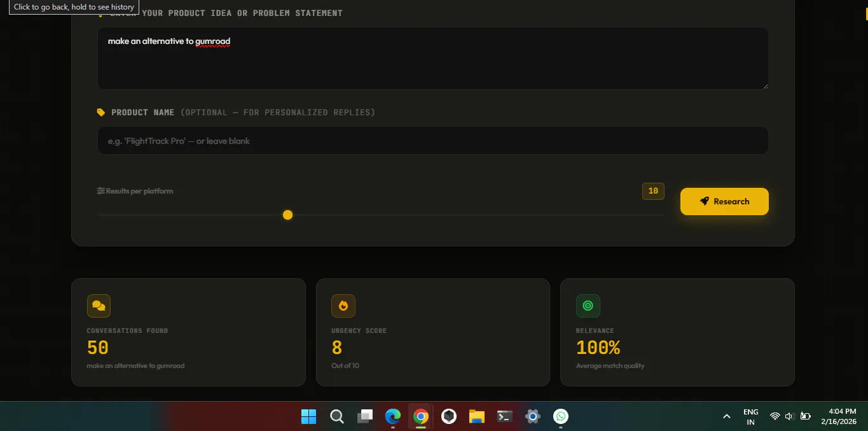Open the black cube app on the taskbar

point(449,416)
